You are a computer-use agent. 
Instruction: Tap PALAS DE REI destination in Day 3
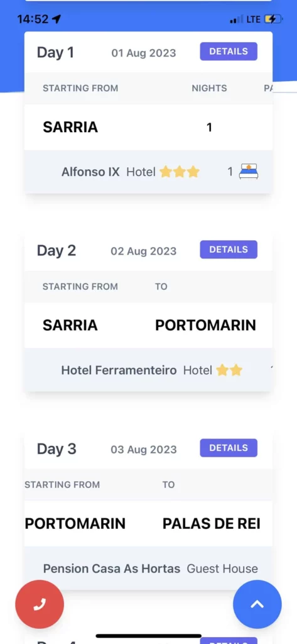[211, 524]
